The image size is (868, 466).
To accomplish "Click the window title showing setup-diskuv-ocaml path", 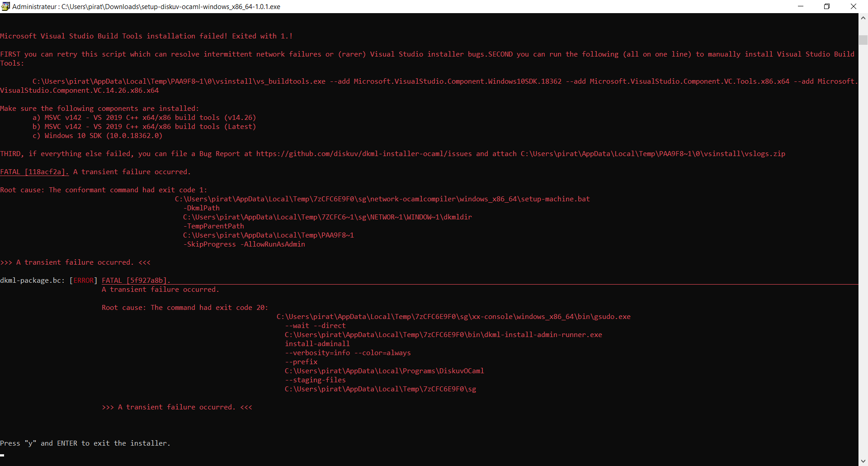I will click(x=146, y=7).
